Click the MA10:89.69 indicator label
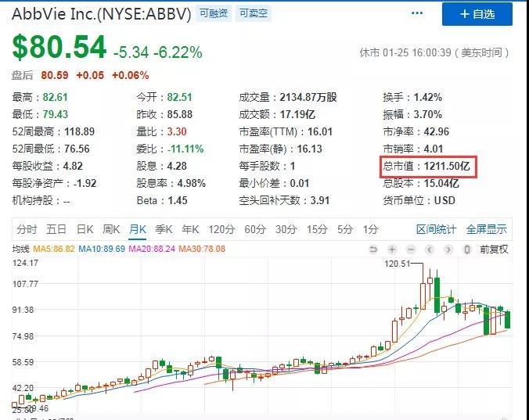 pos(102,249)
